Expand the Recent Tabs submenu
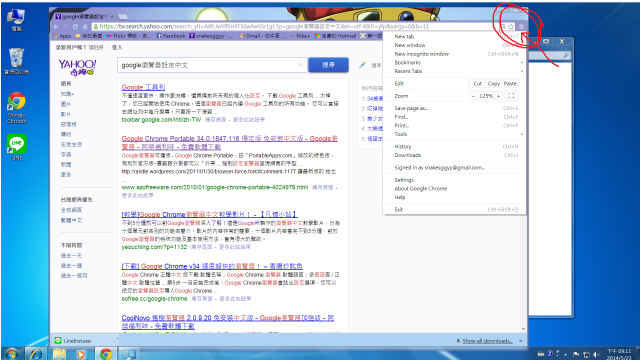The height and width of the screenshot is (360, 640). [454, 71]
